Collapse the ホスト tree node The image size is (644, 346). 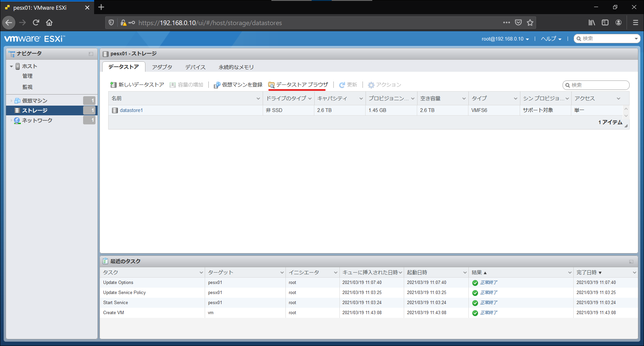11,66
